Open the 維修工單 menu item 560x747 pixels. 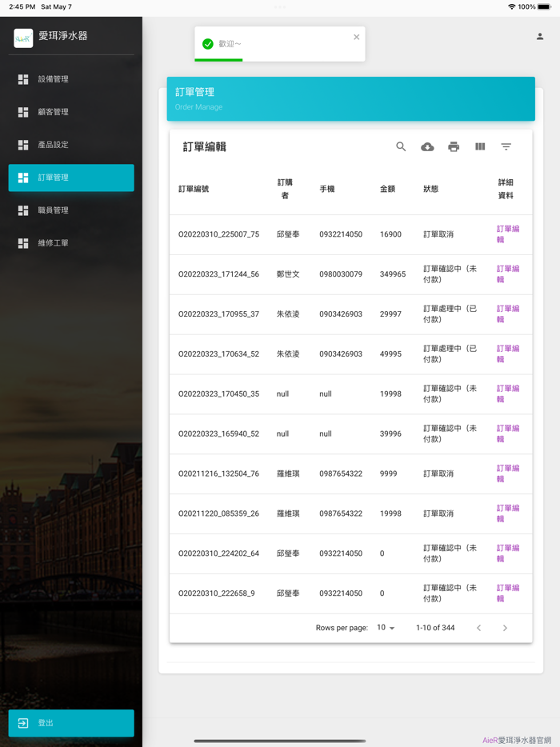coord(71,243)
